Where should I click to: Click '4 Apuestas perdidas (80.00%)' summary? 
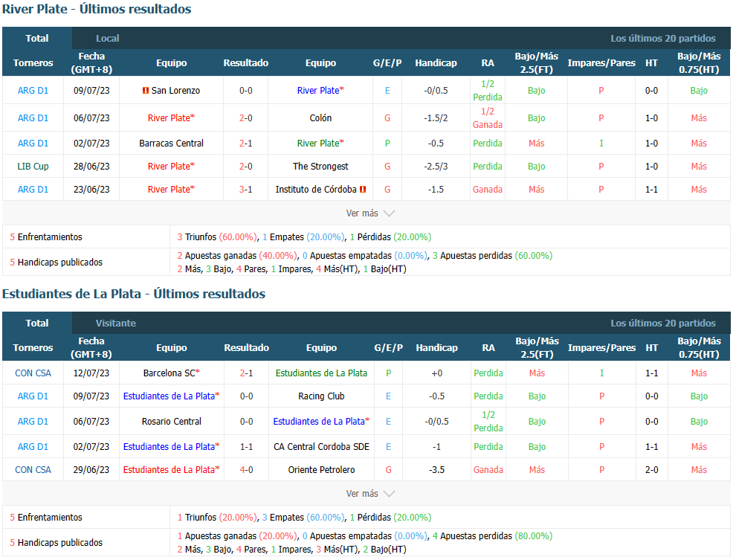[x=492, y=536]
